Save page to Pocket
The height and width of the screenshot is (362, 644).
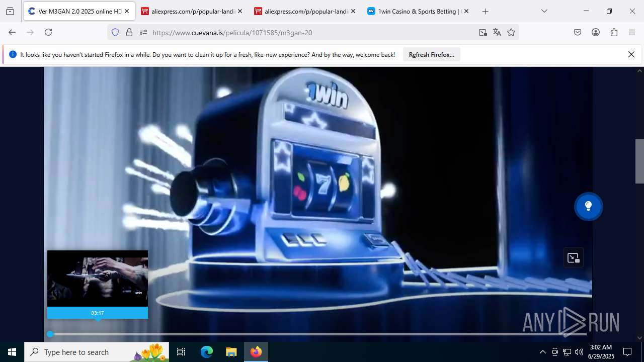(578, 32)
